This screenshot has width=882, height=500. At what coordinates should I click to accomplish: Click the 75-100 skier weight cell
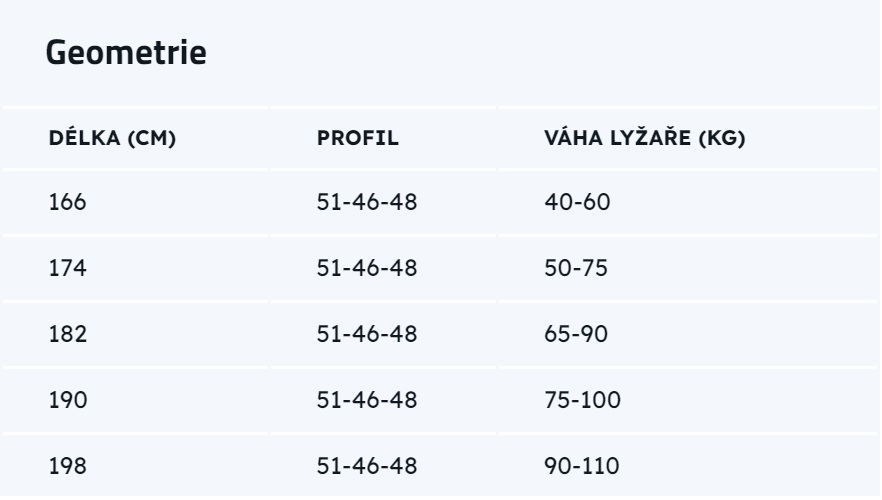coord(582,400)
